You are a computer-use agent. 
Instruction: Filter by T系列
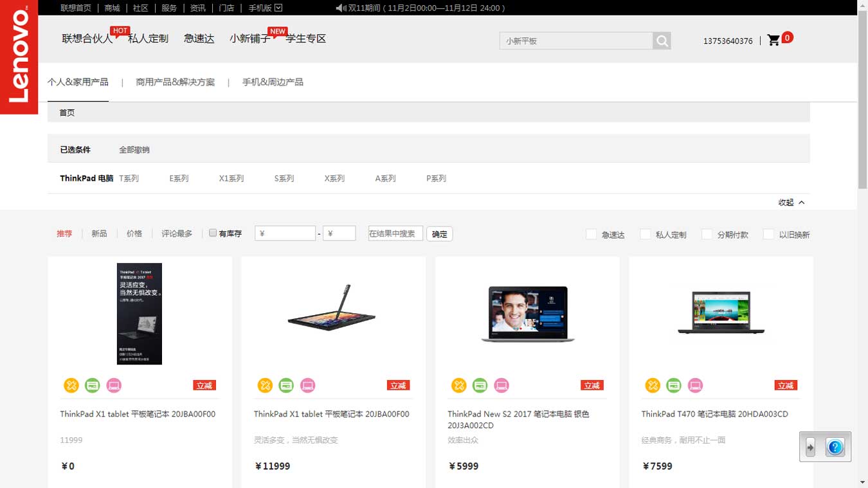pos(129,178)
